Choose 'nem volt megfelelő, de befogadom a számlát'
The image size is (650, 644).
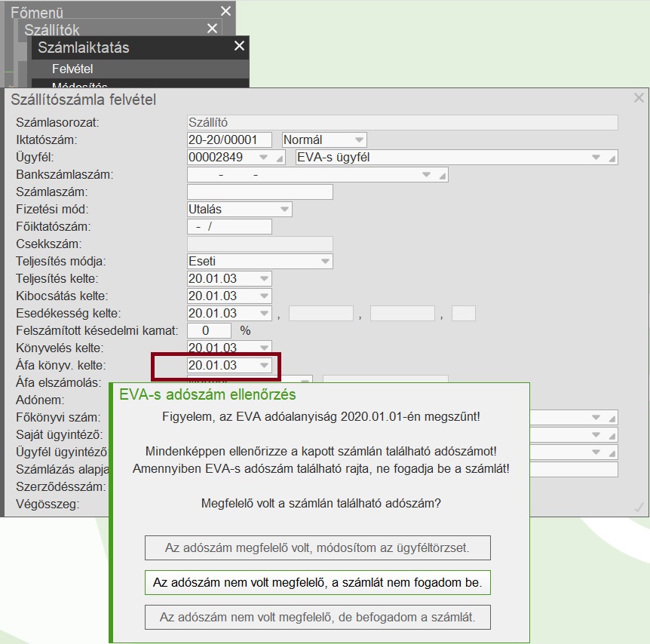(x=317, y=617)
